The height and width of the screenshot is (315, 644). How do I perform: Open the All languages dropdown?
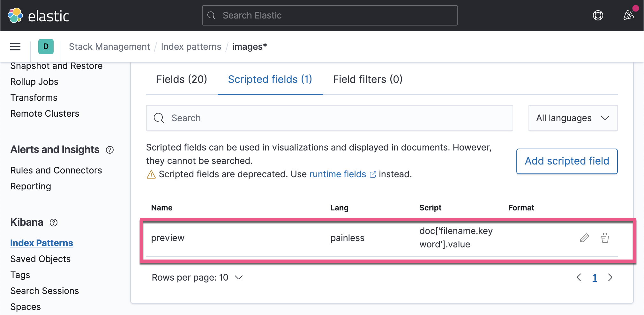coord(573,118)
